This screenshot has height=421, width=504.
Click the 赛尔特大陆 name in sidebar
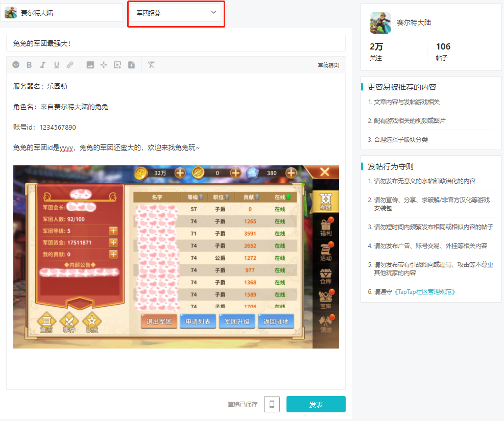point(414,22)
